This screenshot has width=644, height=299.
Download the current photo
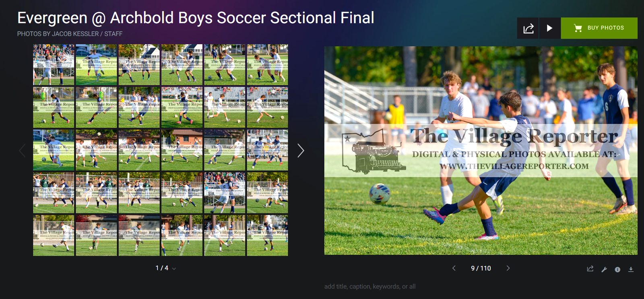tap(631, 269)
